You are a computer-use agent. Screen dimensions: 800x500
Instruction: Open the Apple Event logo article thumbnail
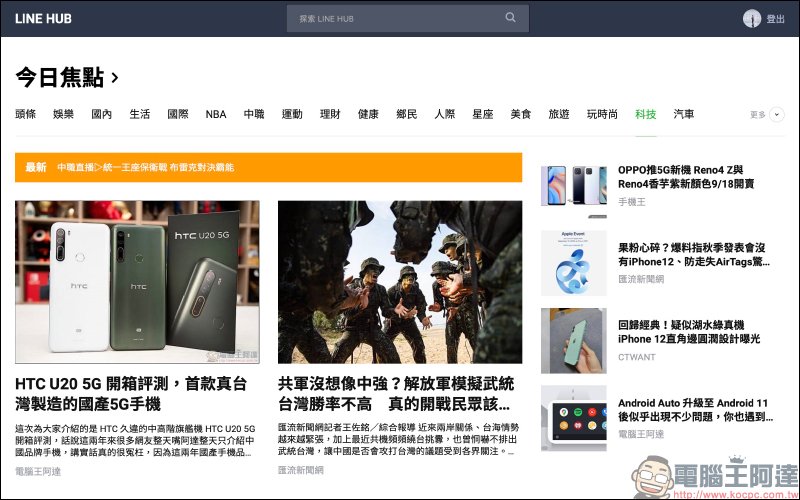click(574, 263)
